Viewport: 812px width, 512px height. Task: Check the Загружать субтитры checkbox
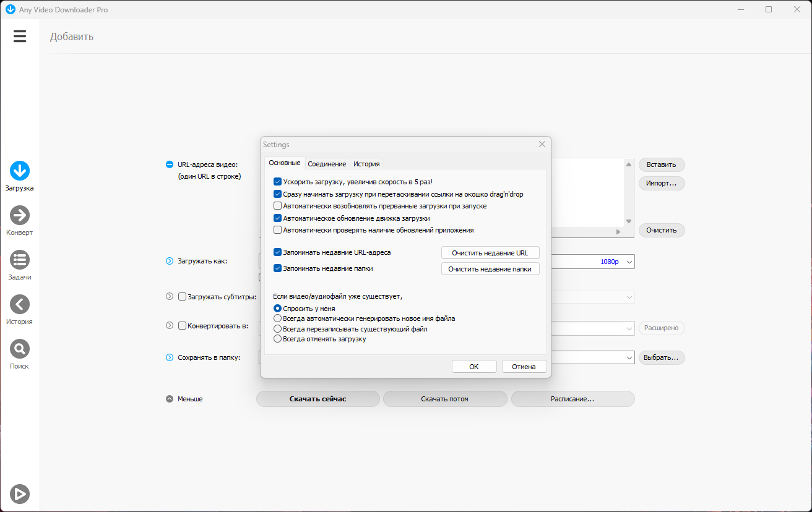click(182, 297)
